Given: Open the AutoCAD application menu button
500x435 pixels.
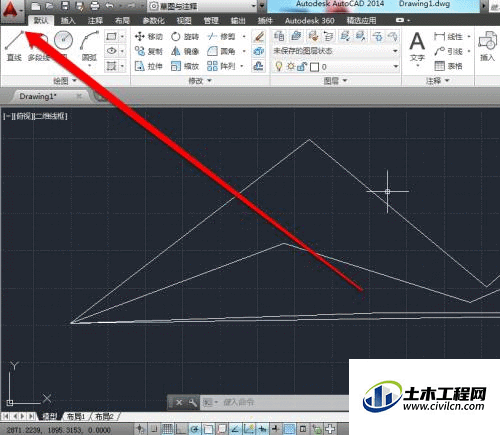Looking at the screenshot, I should pos(12,10).
